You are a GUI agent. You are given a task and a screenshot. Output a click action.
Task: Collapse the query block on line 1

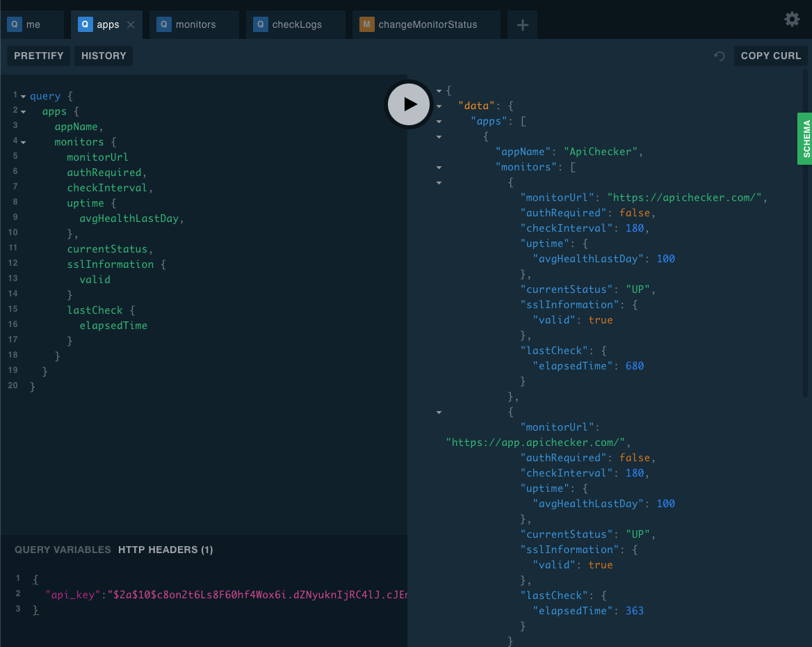click(23, 96)
